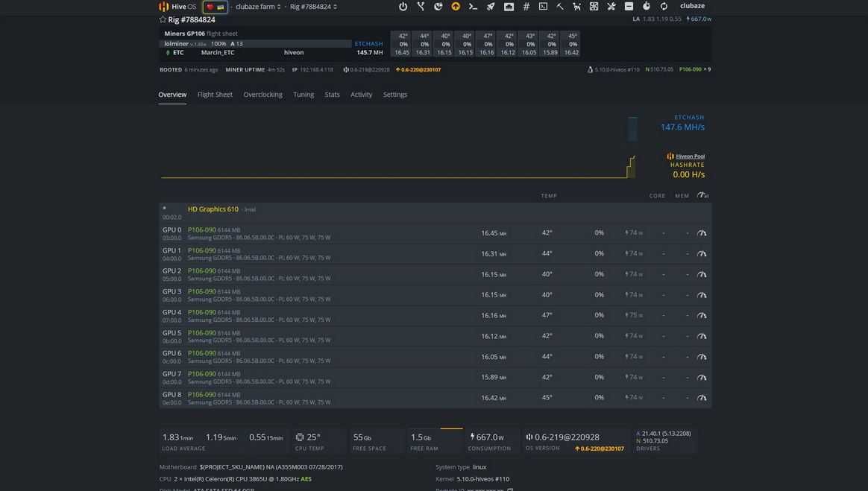Click the lolminer miner name
The image size is (868, 491).
(176, 44)
